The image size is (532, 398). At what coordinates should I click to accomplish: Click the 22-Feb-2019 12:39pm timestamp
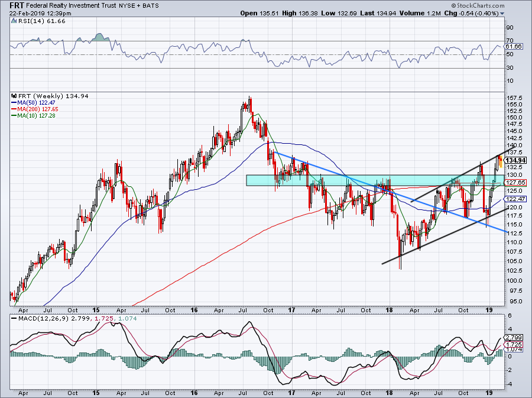click(x=40, y=14)
